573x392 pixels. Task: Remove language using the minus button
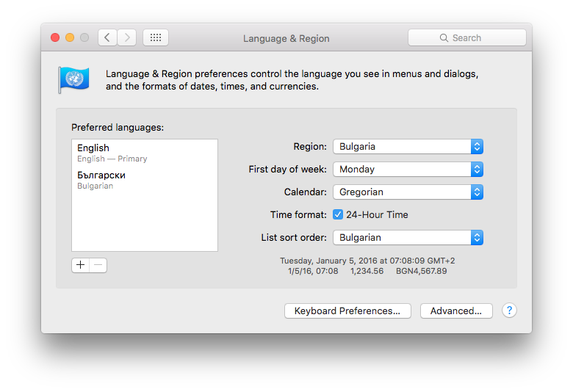click(x=98, y=265)
